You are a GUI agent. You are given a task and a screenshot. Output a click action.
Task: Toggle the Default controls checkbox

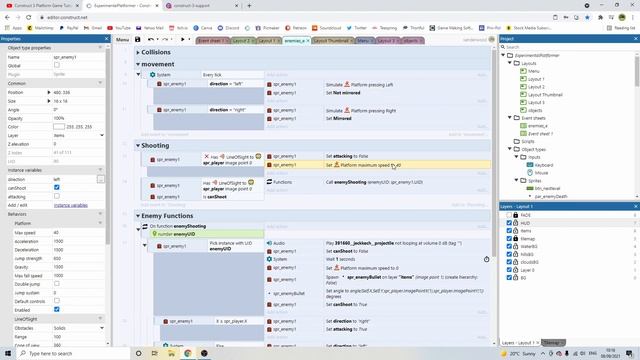[x=57, y=301]
